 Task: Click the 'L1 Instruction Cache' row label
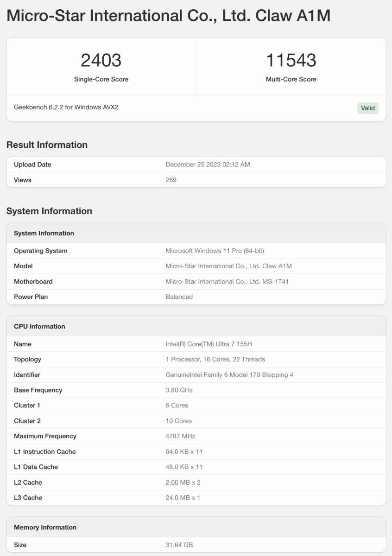(44, 451)
